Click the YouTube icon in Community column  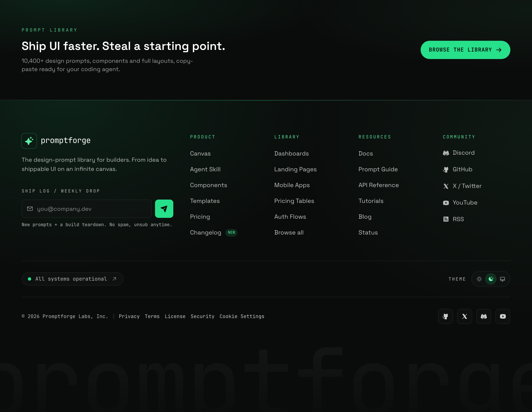[446, 203]
